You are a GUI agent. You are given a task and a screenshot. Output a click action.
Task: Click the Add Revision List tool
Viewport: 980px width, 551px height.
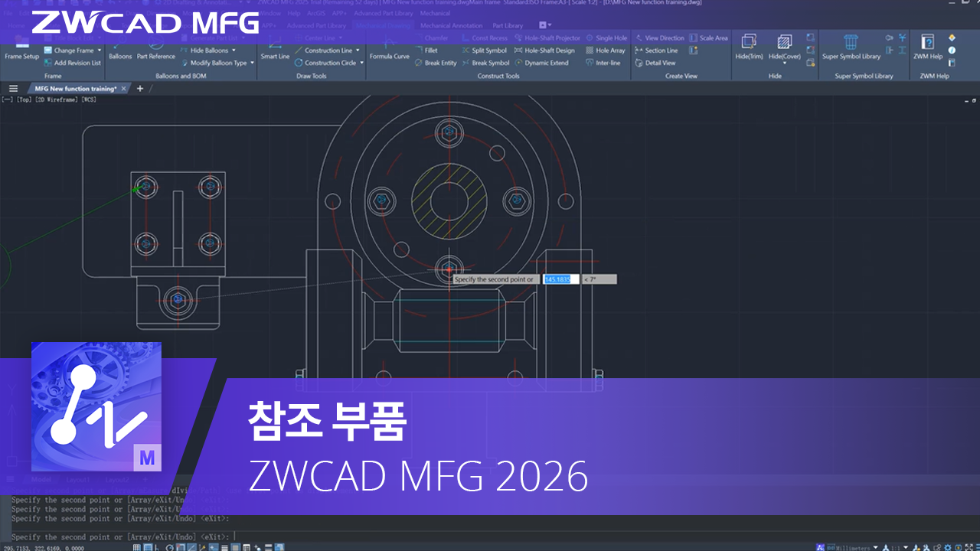72,63
